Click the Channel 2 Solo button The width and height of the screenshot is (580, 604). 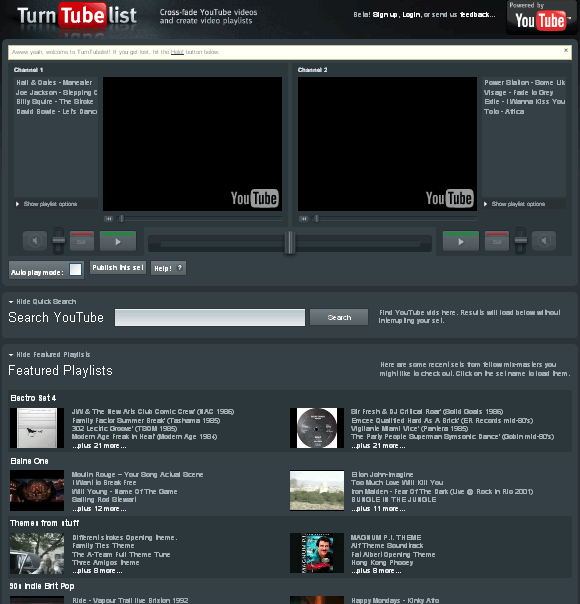click(x=497, y=241)
